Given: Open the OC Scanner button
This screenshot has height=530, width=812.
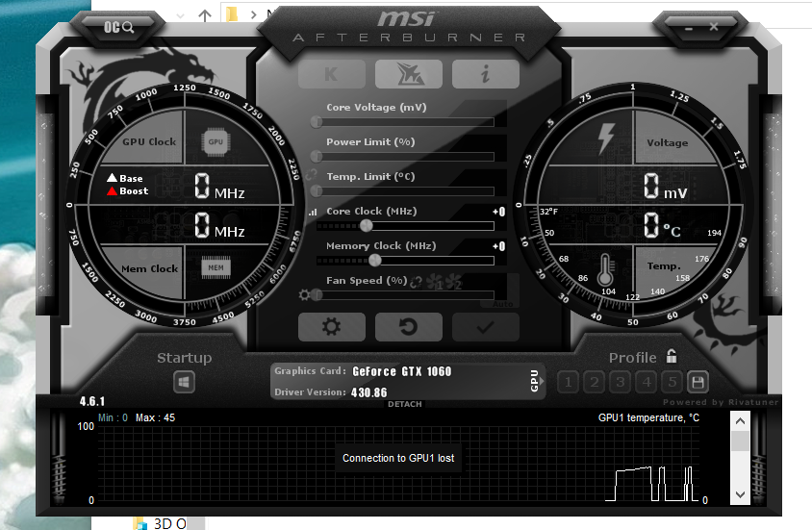Looking at the screenshot, I should tap(118, 27).
